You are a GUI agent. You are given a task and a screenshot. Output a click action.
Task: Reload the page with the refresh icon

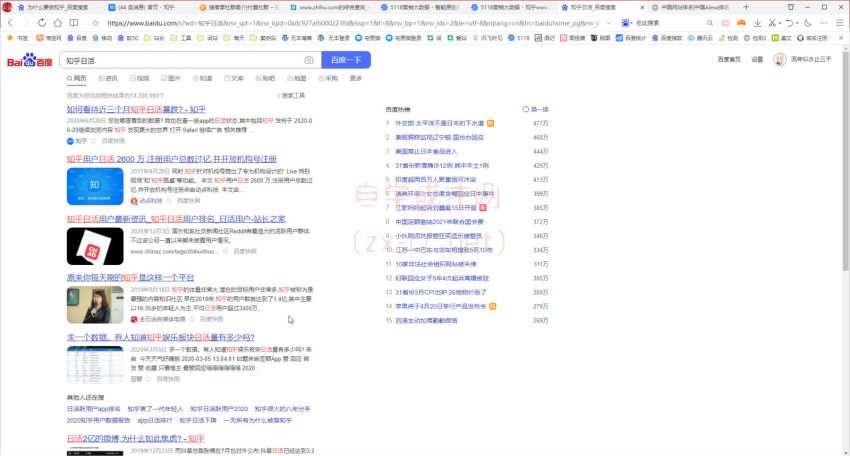click(x=42, y=23)
